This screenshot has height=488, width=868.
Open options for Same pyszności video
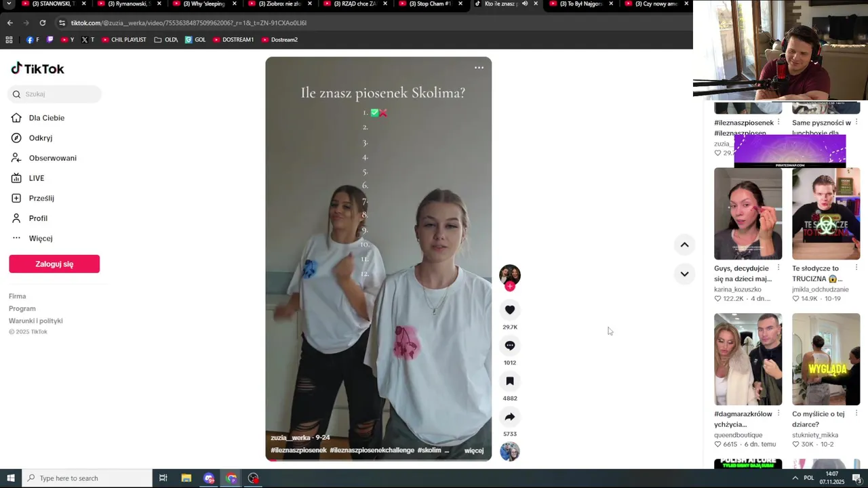pos(856,122)
